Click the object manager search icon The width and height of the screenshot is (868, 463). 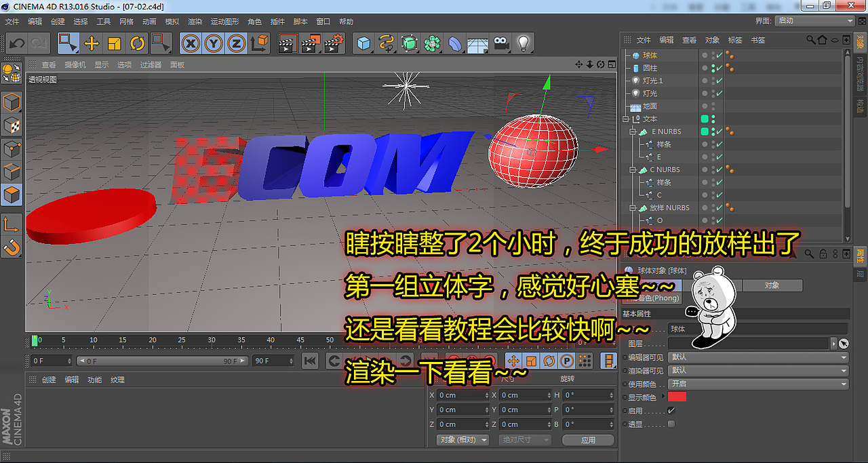click(x=811, y=40)
